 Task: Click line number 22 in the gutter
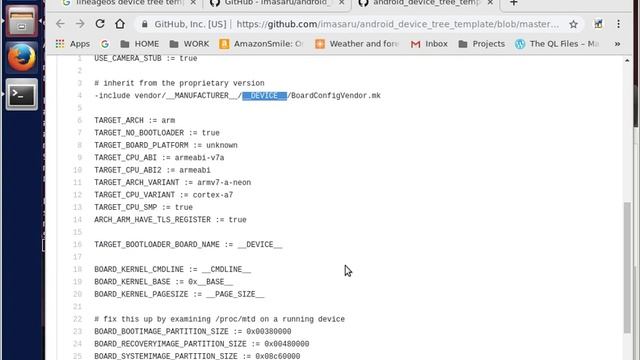coord(78,319)
